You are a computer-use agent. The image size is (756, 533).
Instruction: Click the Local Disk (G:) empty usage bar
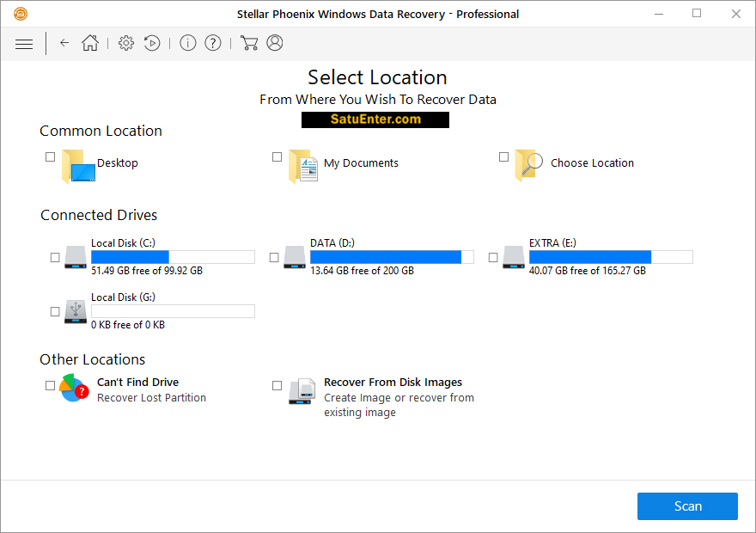[x=173, y=311]
